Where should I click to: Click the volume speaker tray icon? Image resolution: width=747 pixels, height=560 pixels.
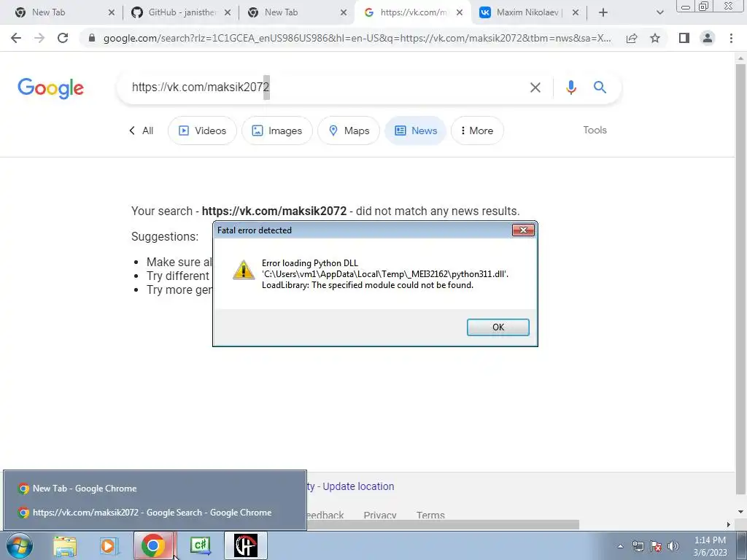673,546
